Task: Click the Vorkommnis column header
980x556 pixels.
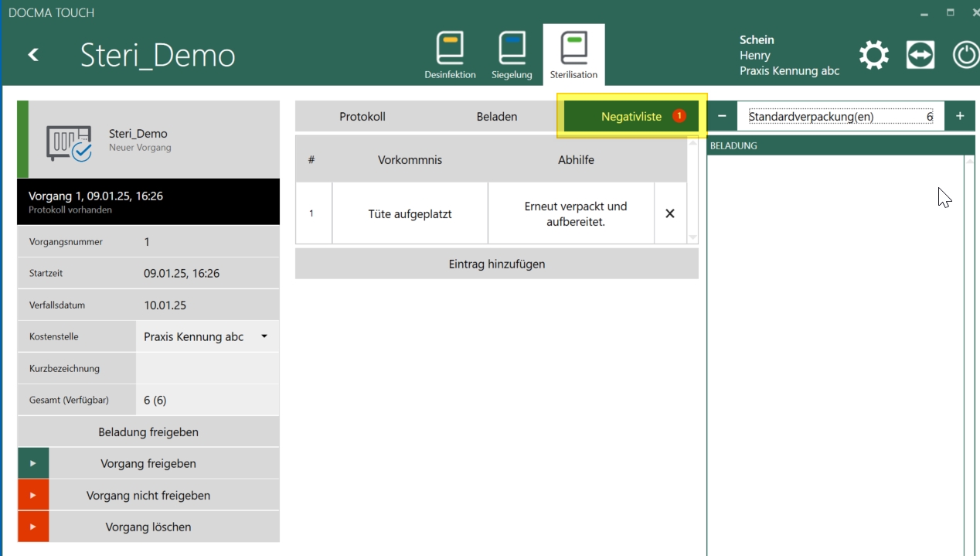Action: point(410,159)
